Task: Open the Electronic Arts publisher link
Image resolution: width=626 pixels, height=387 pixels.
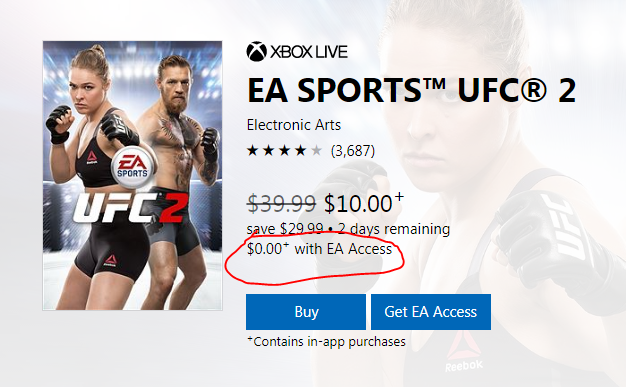Action: [x=294, y=125]
